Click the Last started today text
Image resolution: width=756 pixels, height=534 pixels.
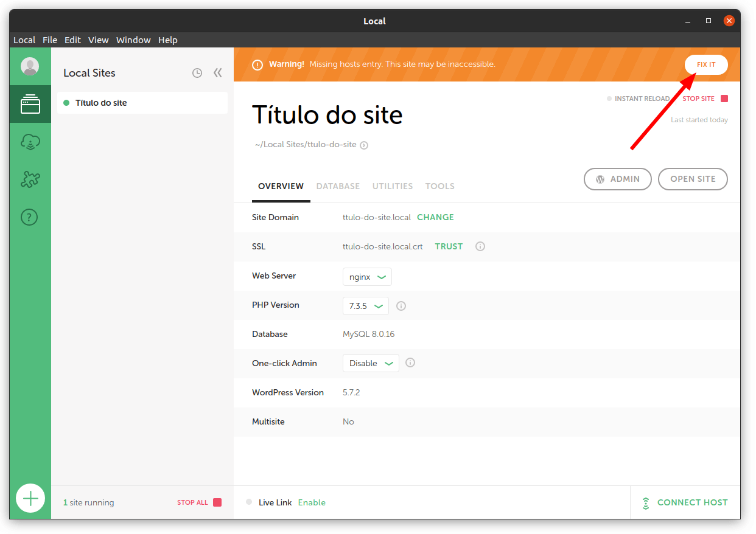pyautogui.click(x=699, y=120)
